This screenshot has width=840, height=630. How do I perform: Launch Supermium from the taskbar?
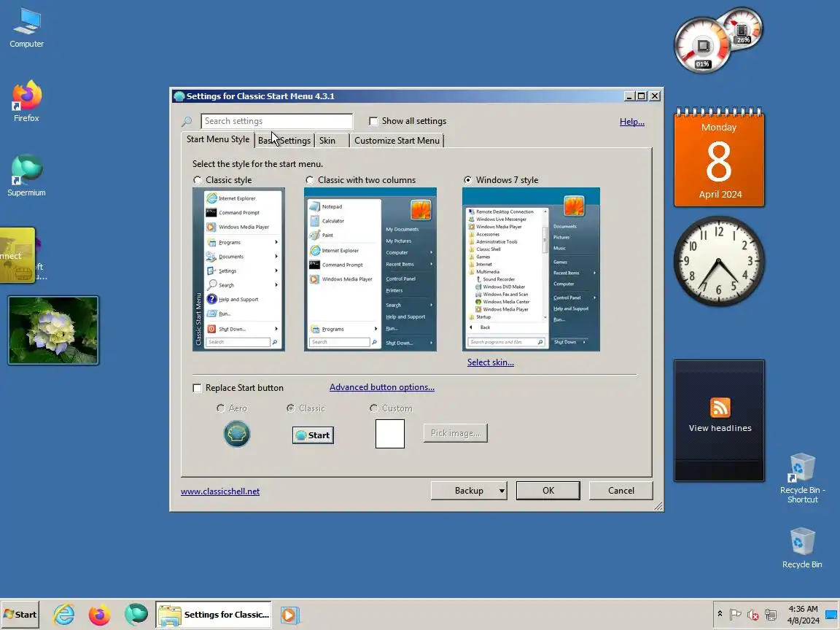[136, 615]
